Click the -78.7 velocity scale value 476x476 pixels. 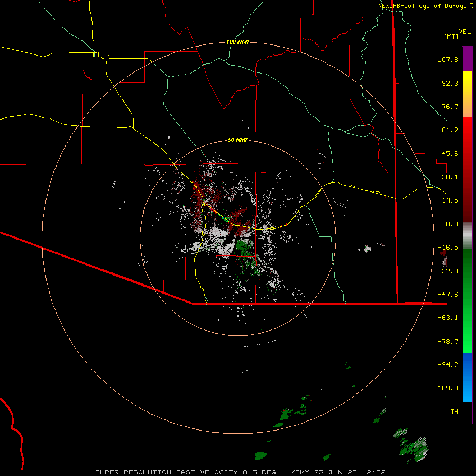tap(448, 342)
